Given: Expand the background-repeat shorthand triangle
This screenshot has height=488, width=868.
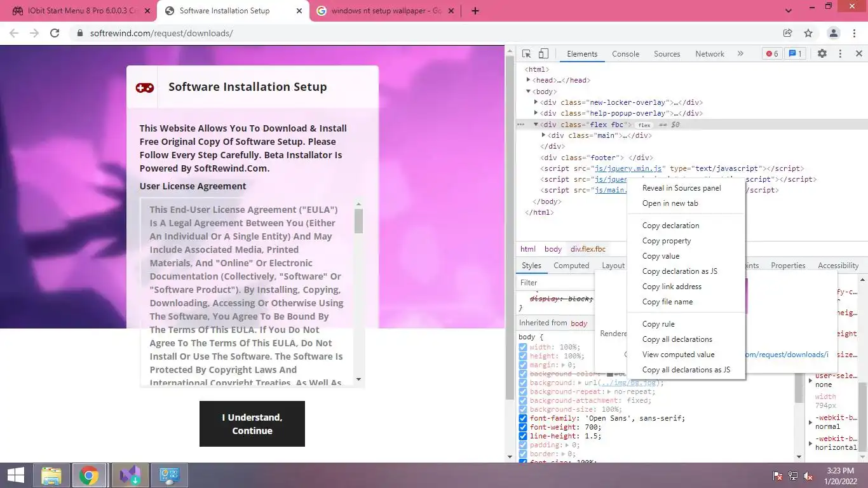Looking at the screenshot, I should click(609, 392).
